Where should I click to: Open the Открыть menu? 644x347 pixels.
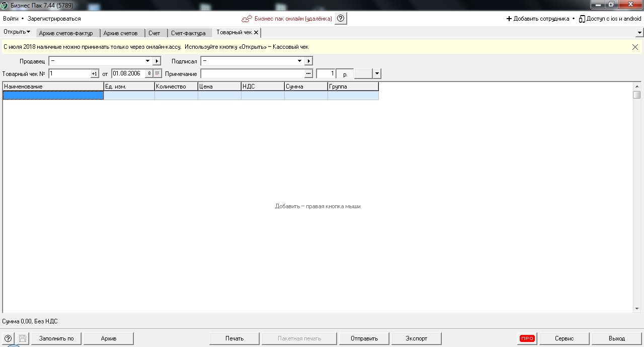tap(17, 32)
